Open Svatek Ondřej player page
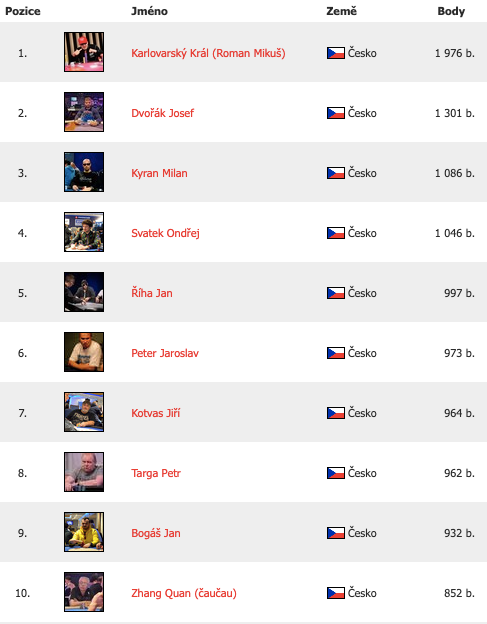487x624 pixels. (x=165, y=233)
